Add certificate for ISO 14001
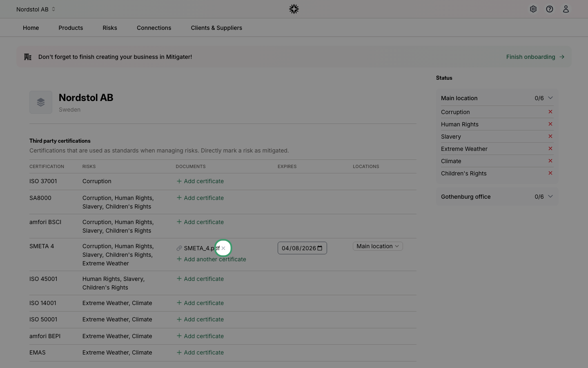 tap(200, 303)
